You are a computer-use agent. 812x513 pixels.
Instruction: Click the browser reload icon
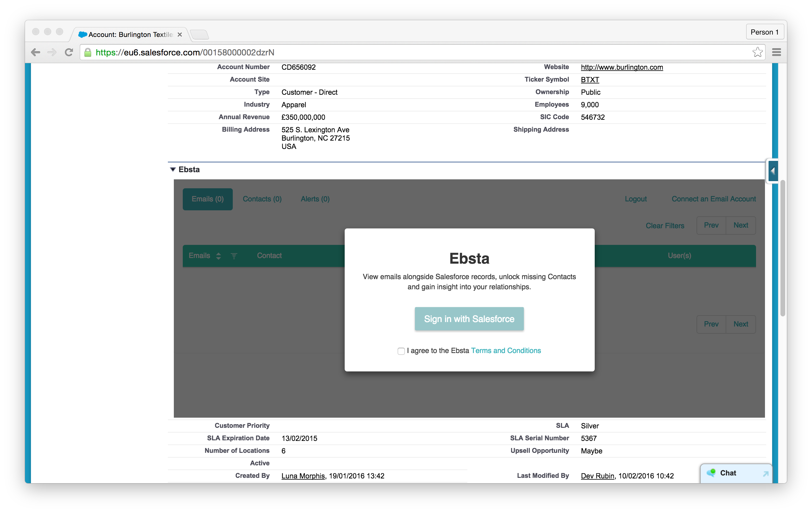(69, 52)
